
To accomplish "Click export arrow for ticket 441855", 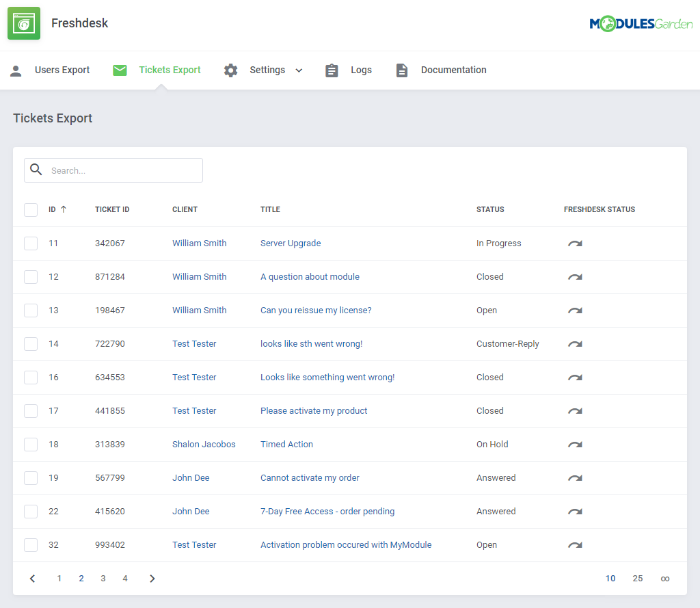I will (575, 411).
